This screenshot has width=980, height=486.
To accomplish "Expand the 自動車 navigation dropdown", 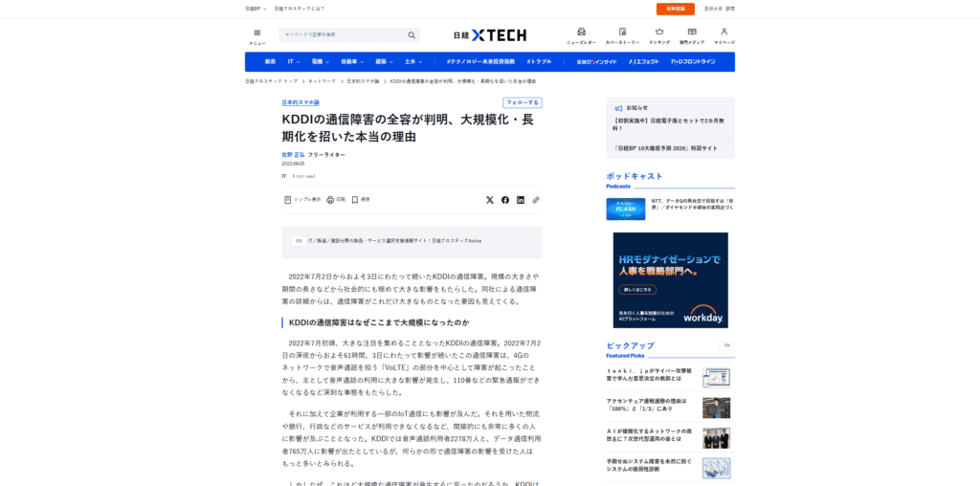I will pyautogui.click(x=351, y=61).
